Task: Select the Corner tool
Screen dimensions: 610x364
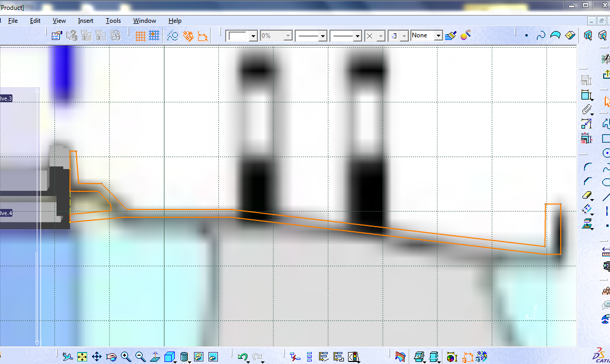Action: (x=587, y=167)
